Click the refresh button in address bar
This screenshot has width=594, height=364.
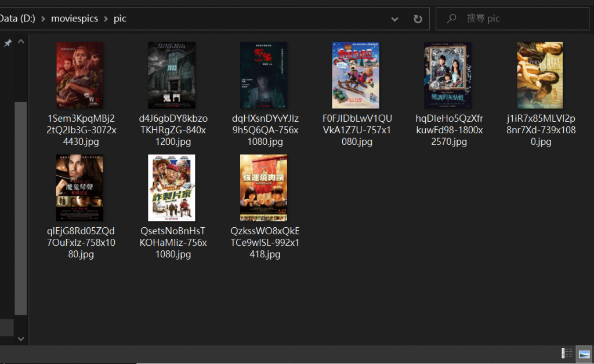(x=418, y=19)
